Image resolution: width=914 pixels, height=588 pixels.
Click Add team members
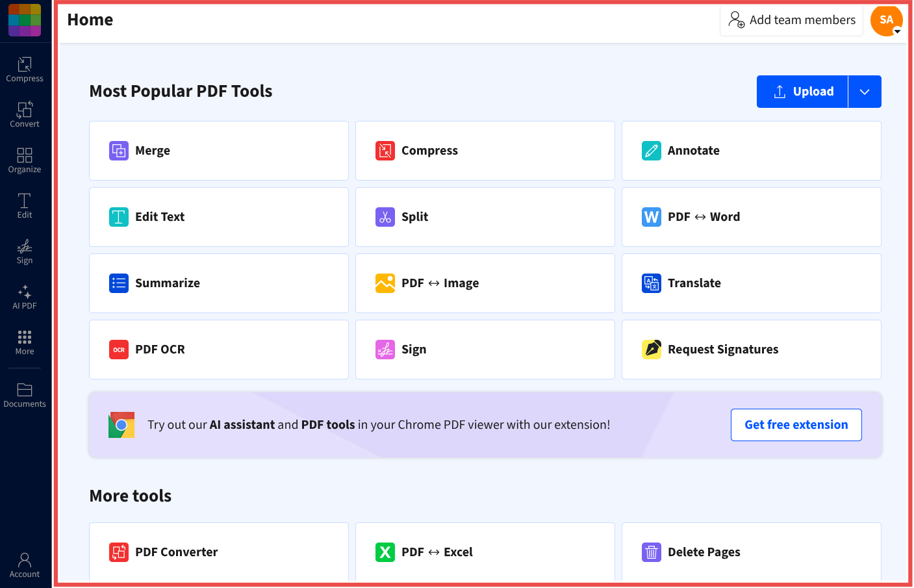791,19
